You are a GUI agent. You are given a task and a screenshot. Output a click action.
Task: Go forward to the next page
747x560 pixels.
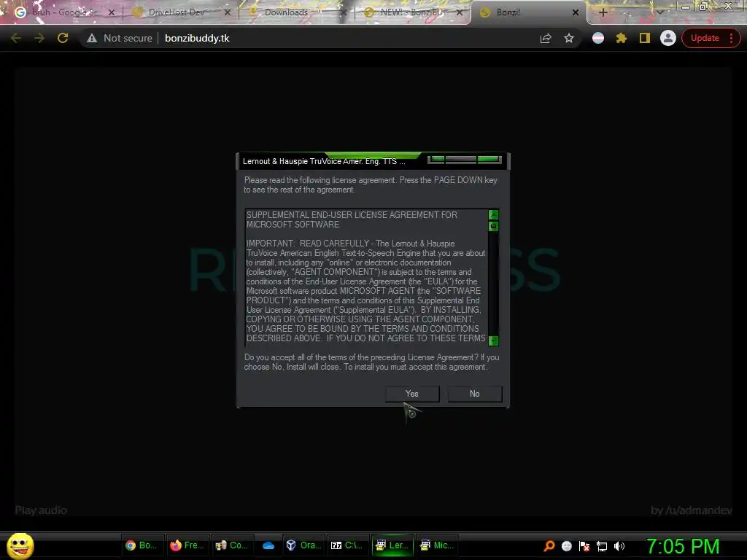coord(39,38)
